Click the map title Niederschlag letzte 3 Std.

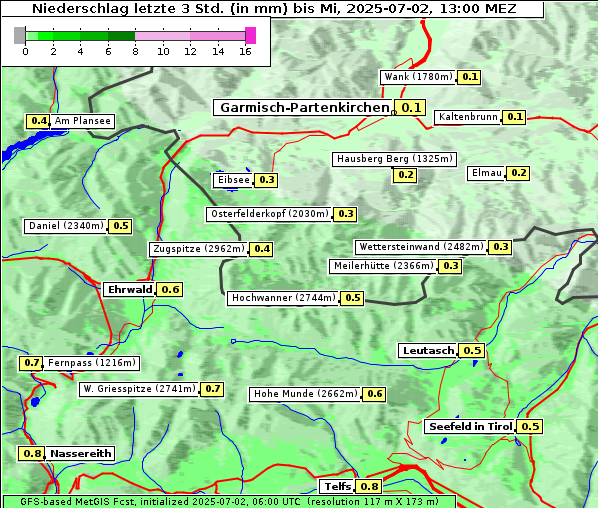click(x=274, y=9)
